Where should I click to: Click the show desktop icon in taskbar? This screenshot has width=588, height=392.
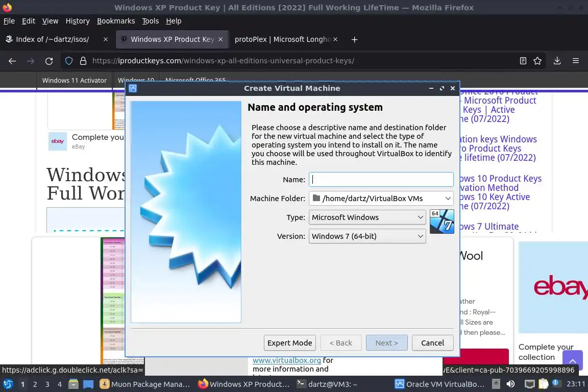click(x=88, y=384)
